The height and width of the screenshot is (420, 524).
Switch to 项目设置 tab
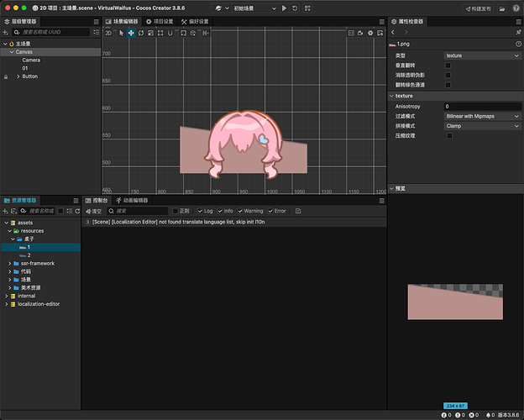(160, 22)
